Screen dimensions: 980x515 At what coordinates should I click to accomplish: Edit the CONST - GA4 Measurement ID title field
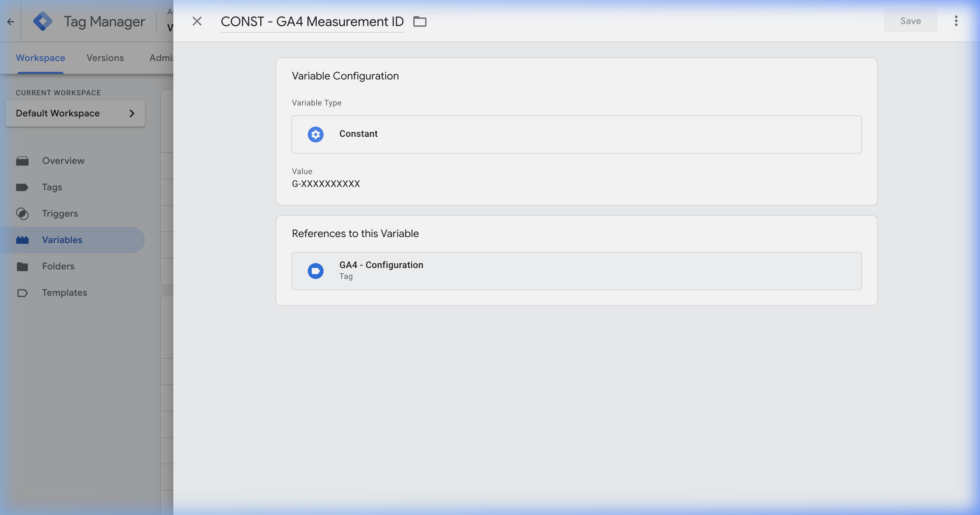312,22
